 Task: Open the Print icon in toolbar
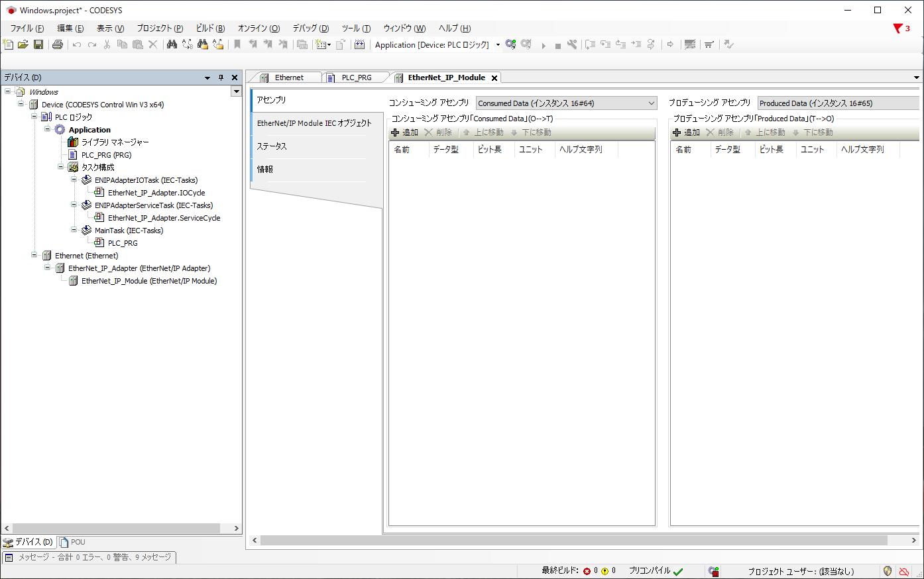[x=58, y=44]
